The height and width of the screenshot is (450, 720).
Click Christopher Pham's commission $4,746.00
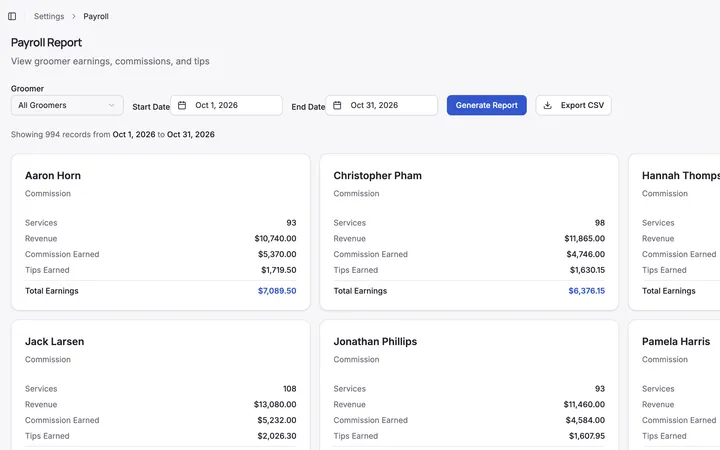[585, 254]
